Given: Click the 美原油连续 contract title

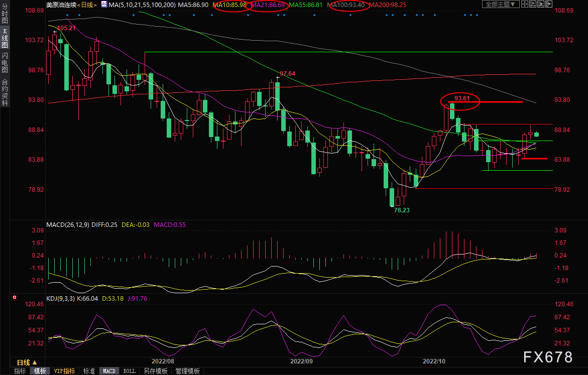Looking at the screenshot, I should [61, 5].
